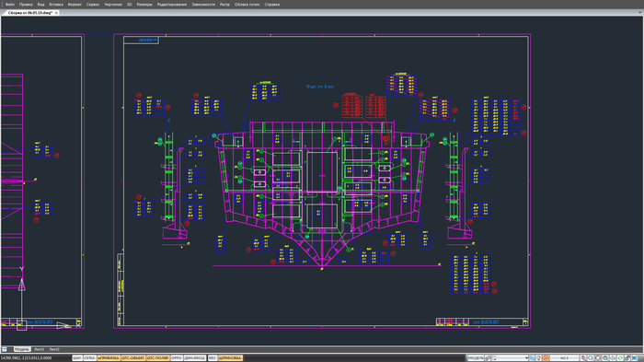The image size is (644, 362).
Task: Click the blue full-screen icon at far right
Action: 635,358
